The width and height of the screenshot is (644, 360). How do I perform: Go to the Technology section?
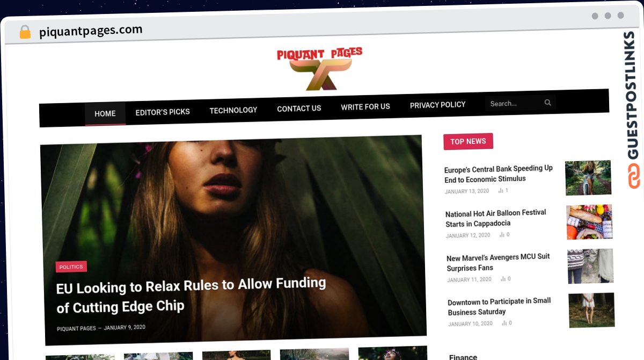(233, 110)
